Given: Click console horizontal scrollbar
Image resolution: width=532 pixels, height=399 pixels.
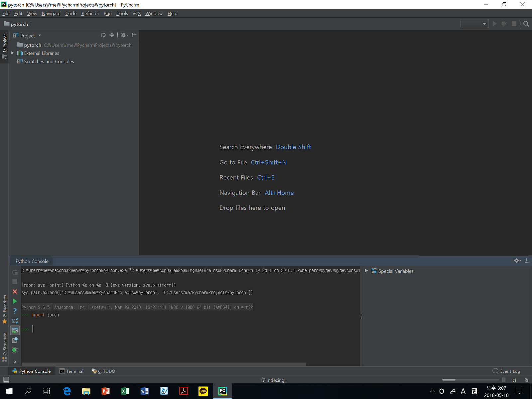Looking at the screenshot, I should (x=164, y=364).
